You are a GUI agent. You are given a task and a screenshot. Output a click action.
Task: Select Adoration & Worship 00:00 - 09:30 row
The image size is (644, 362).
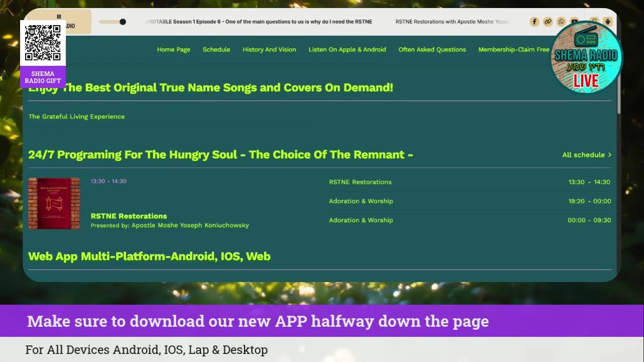tap(470, 220)
